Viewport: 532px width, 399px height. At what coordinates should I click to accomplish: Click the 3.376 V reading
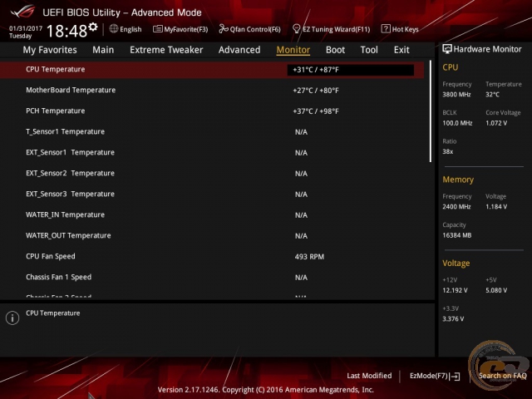pyautogui.click(x=453, y=319)
